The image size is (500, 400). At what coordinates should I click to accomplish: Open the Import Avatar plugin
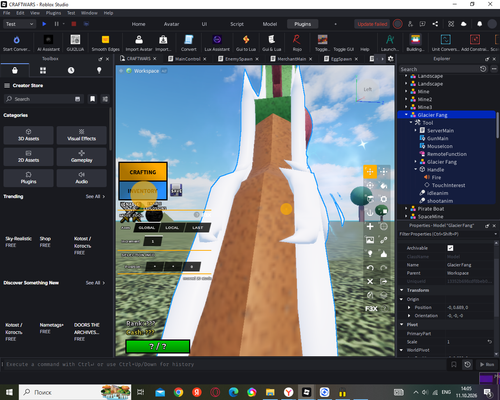pyautogui.click(x=139, y=43)
